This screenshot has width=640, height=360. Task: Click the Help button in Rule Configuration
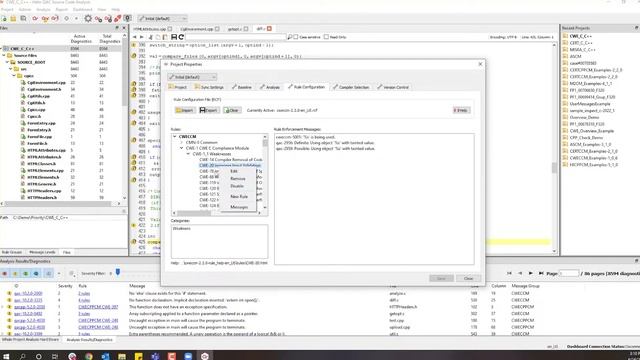click(461, 110)
